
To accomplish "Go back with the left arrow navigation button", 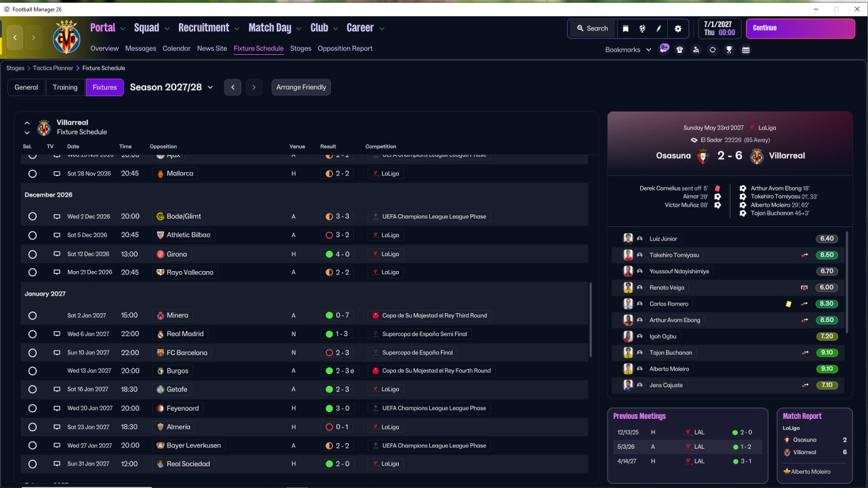I will 15,37.
